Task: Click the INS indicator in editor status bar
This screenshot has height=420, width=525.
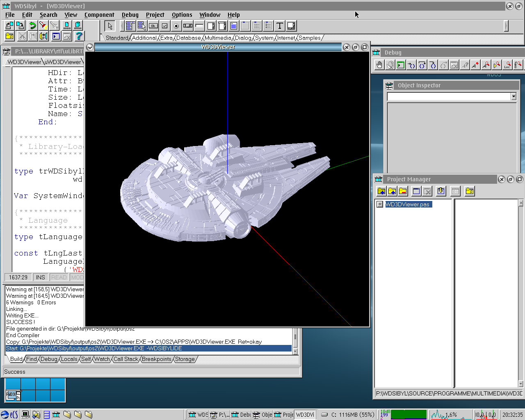Action: (41, 277)
